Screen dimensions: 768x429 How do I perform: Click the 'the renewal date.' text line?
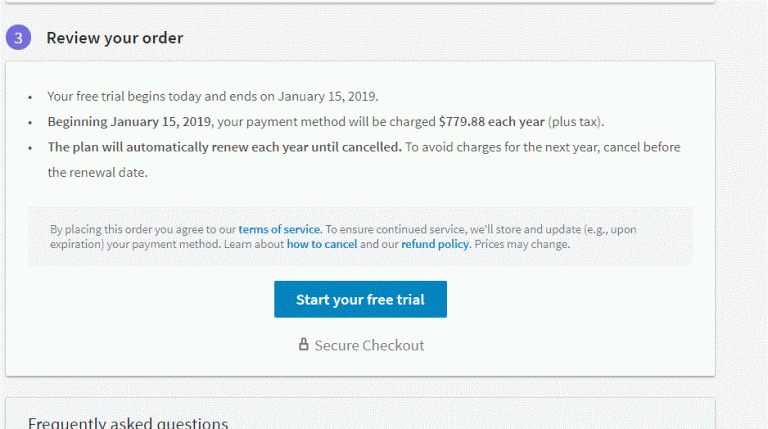[97, 172]
